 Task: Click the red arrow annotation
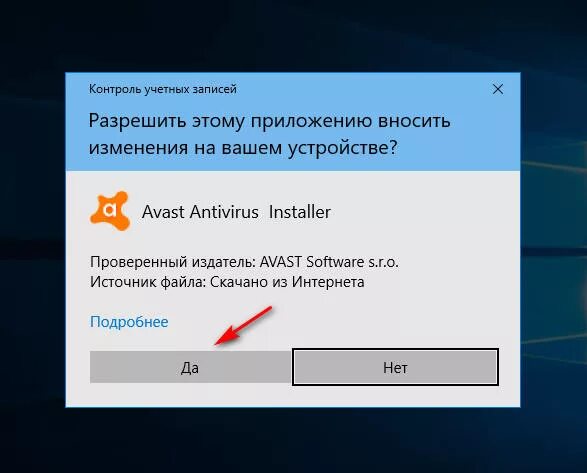(243, 326)
